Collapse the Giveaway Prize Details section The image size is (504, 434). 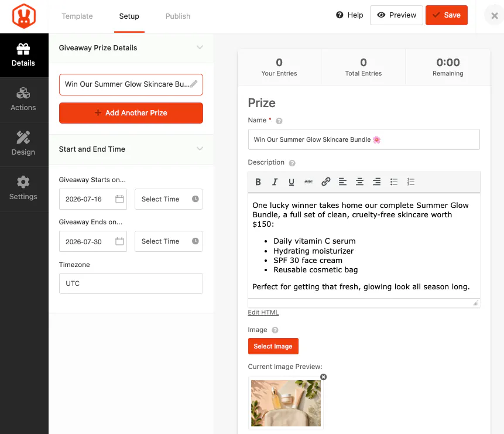click(200, 47)
